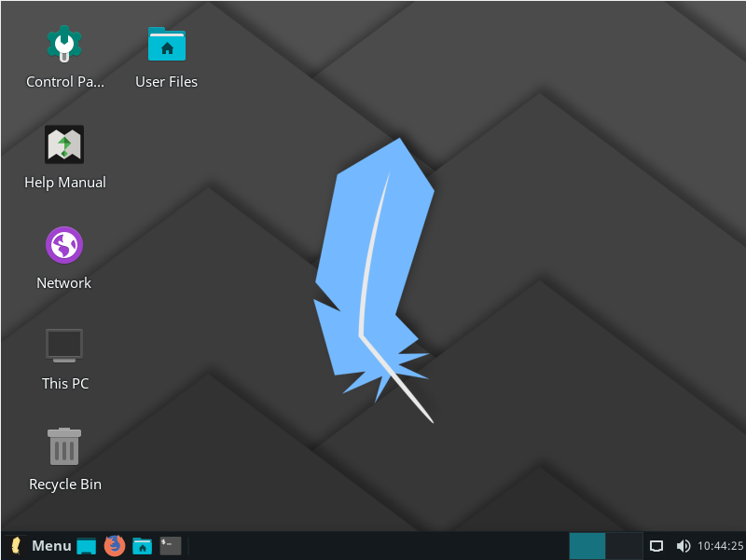Click the Help Manual map icon
This screenshot has height=560, width=746.
click(64, 144)
